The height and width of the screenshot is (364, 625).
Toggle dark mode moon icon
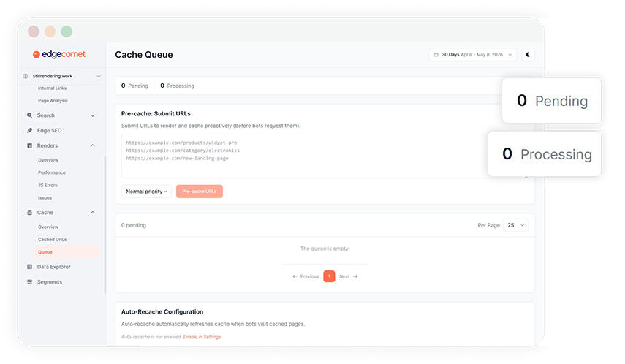(x=528, y=55)
